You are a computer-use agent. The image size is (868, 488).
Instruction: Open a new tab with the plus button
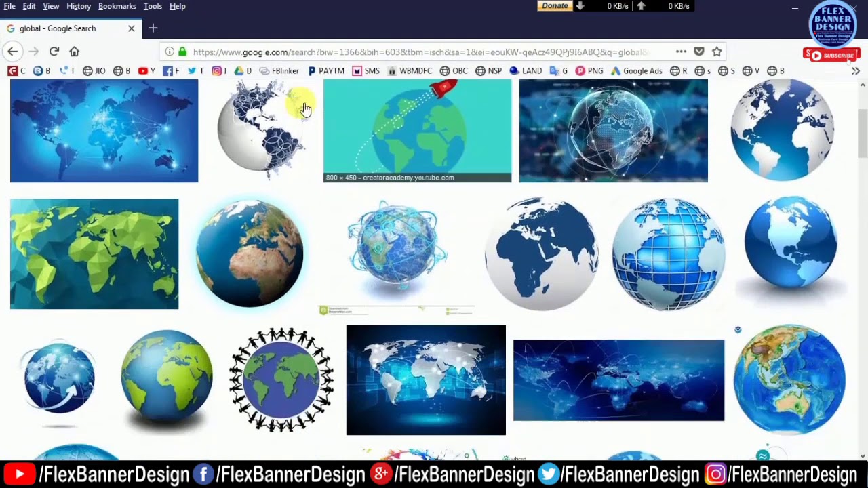click(153, 28)
